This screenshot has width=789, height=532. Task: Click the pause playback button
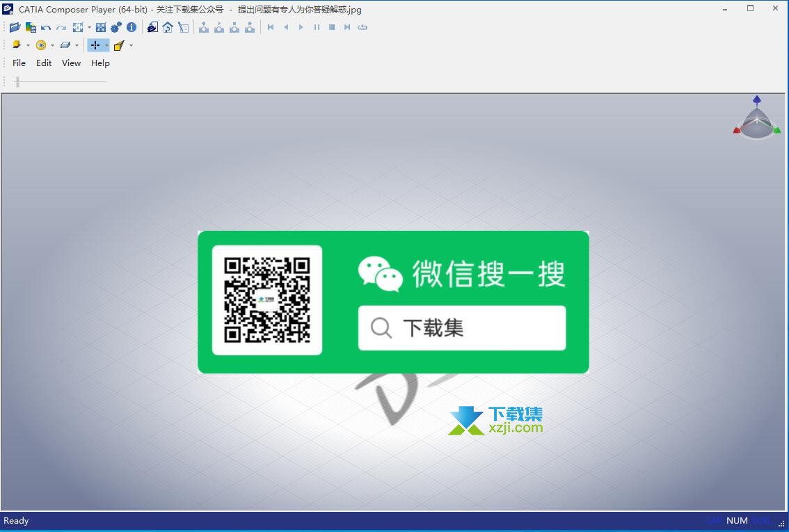click(317, 27)
